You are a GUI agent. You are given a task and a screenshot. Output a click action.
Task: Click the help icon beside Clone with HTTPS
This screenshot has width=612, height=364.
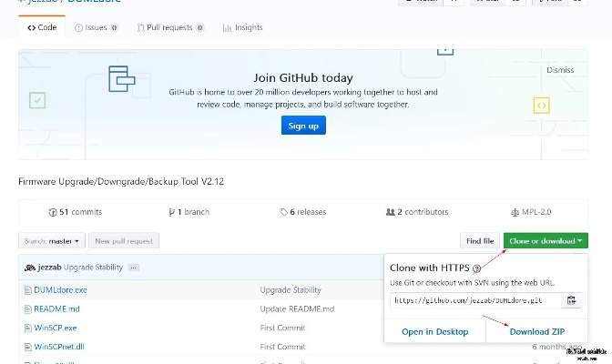point(475,269)
